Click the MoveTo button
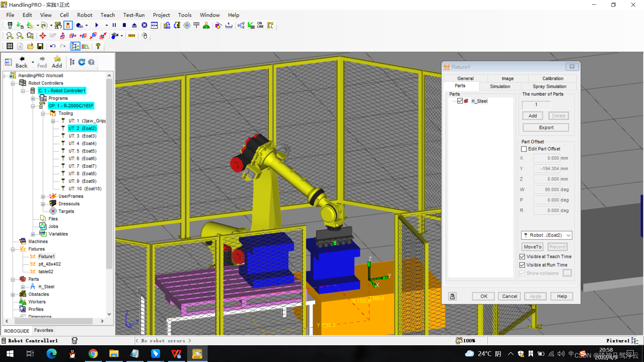The width and height of the screenshot is (644, 362). 532,247
